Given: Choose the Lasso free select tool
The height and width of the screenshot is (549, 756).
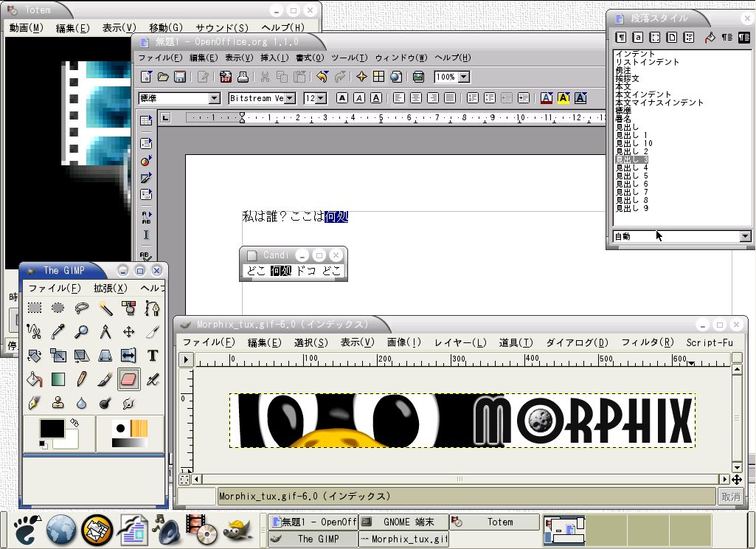Looking at the screenshot, I should coord(81,308).
